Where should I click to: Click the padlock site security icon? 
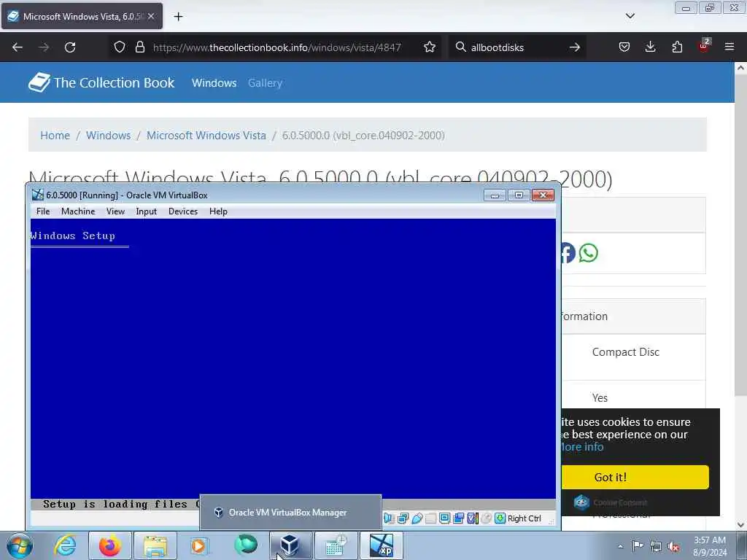coord(139,47)
